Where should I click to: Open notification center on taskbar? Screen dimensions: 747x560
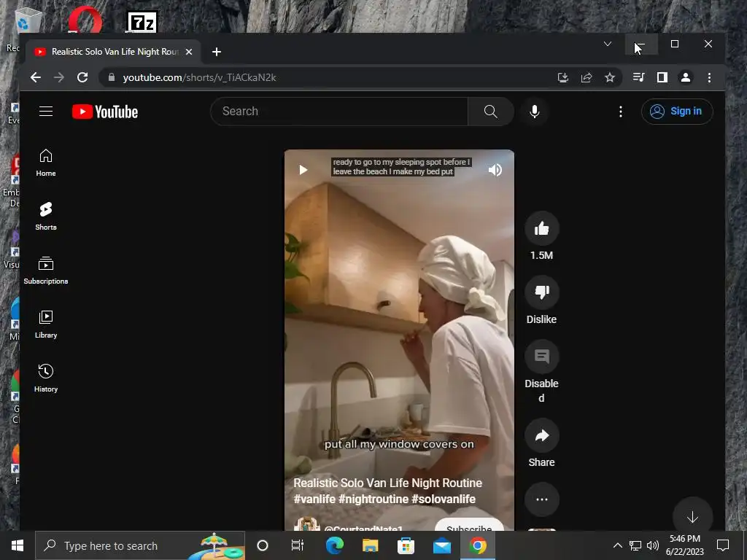723,545
